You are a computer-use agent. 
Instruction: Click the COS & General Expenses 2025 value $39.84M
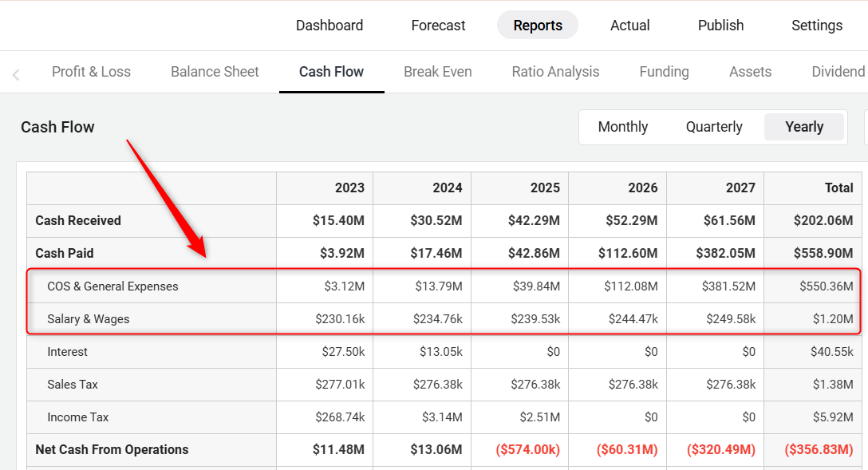click(x=535, y=286)
